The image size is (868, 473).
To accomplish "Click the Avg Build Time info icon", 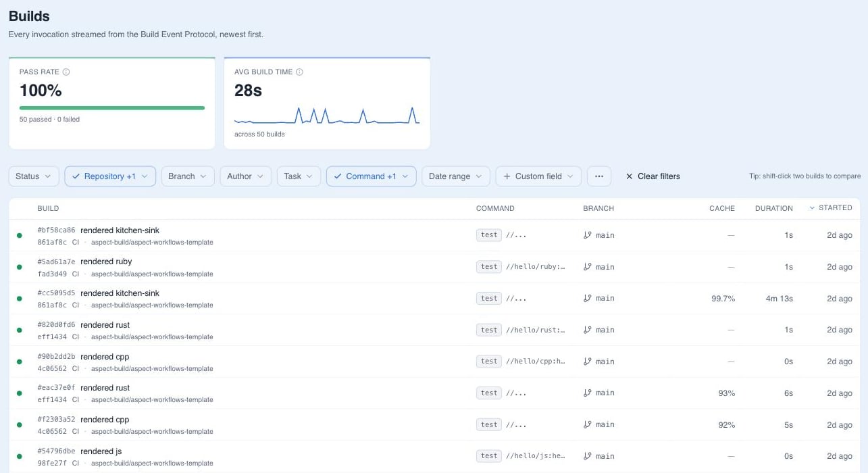I will [x=299, y=72].
